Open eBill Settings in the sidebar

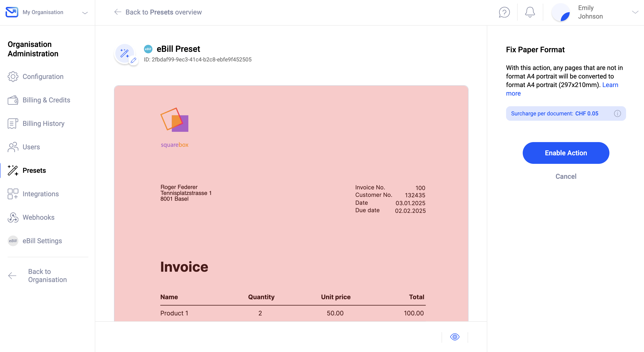pos(42,241)
